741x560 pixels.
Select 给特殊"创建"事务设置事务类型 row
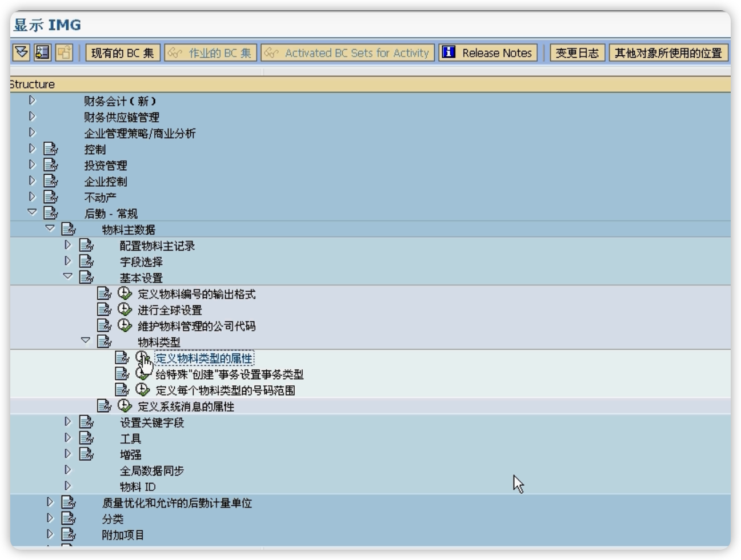[229, 374]
